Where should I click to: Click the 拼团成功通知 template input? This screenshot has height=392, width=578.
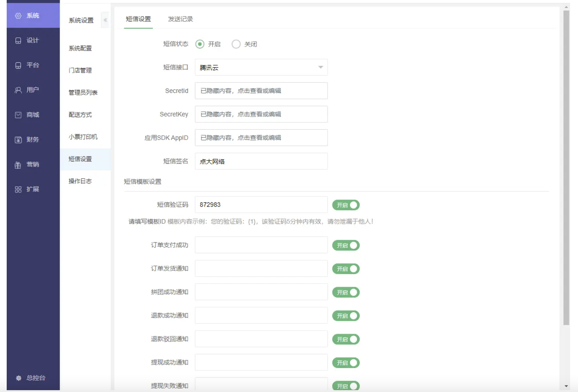pos(261,292)
